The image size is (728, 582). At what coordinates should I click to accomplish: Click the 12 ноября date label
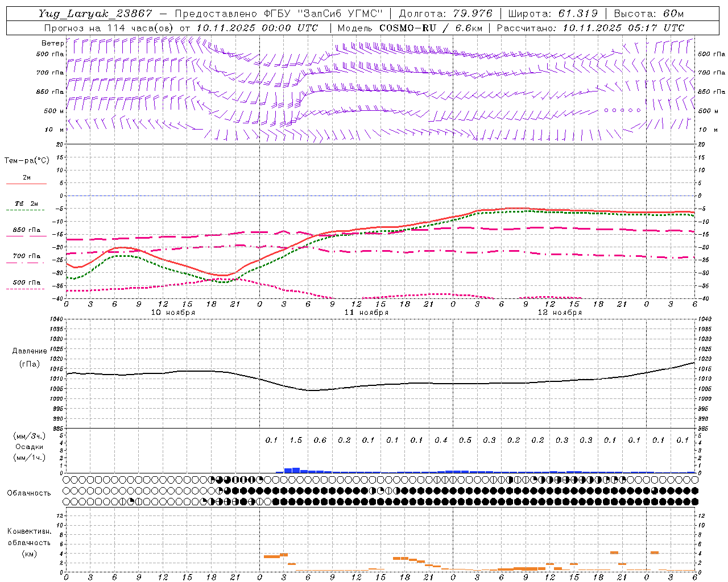[560, 313]
